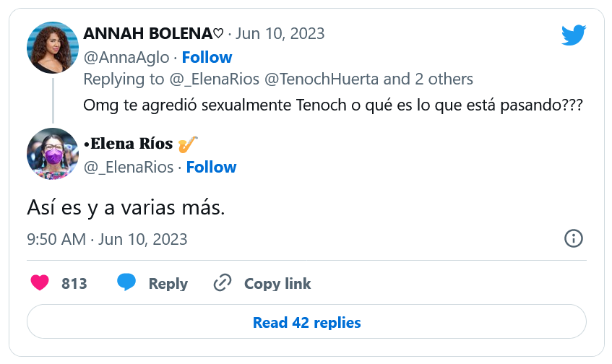Click the Jun 10, 2023 date beside ANNAH BOLENA

coord(280,33)
